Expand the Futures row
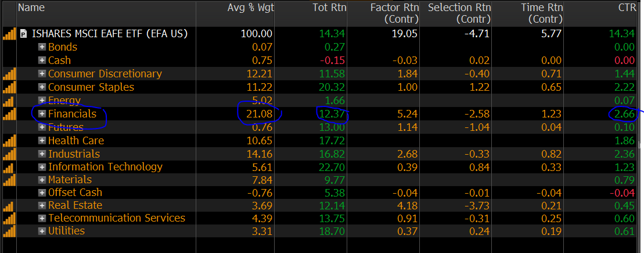 41,127
